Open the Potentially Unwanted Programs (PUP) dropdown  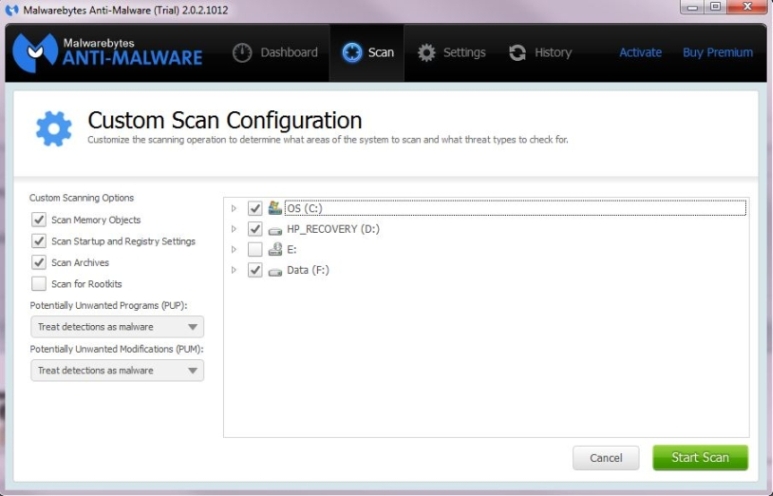point(117,327)
